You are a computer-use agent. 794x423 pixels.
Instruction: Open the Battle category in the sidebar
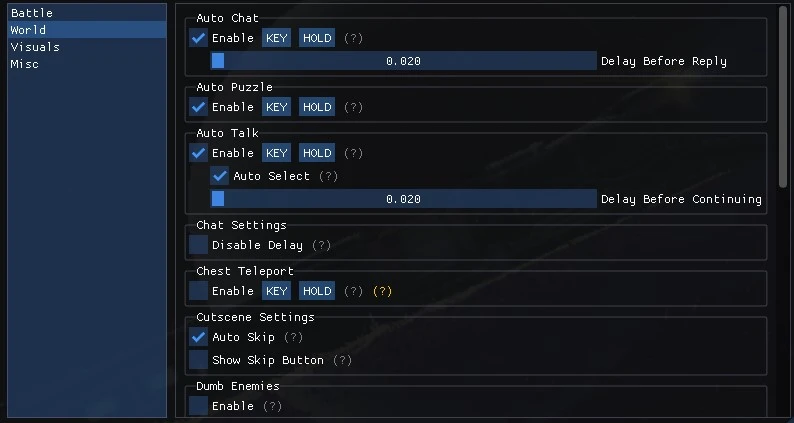tap(86, 13)
